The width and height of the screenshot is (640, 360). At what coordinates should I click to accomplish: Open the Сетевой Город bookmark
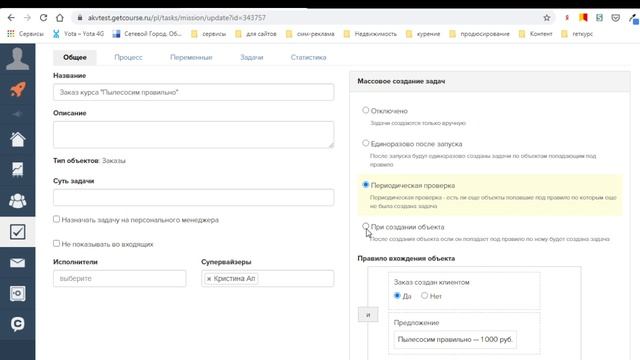click(x=147, y=34)
